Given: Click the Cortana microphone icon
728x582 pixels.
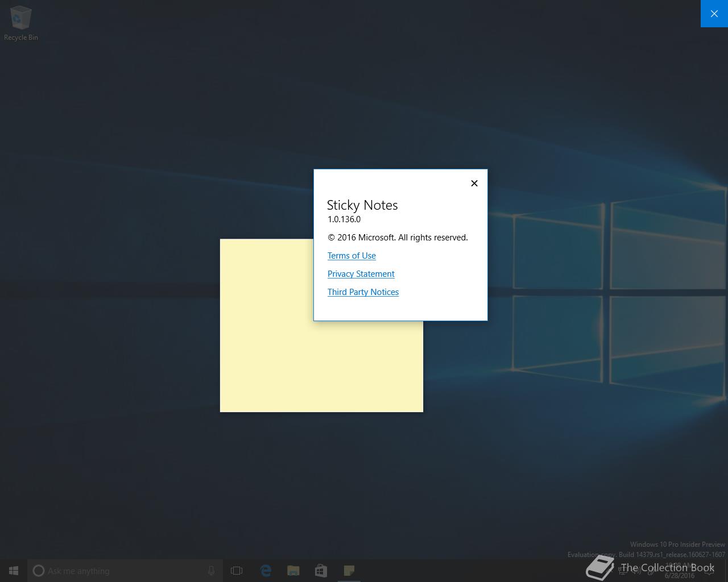Looking at the screenshot, I should (x=211, y=571).
